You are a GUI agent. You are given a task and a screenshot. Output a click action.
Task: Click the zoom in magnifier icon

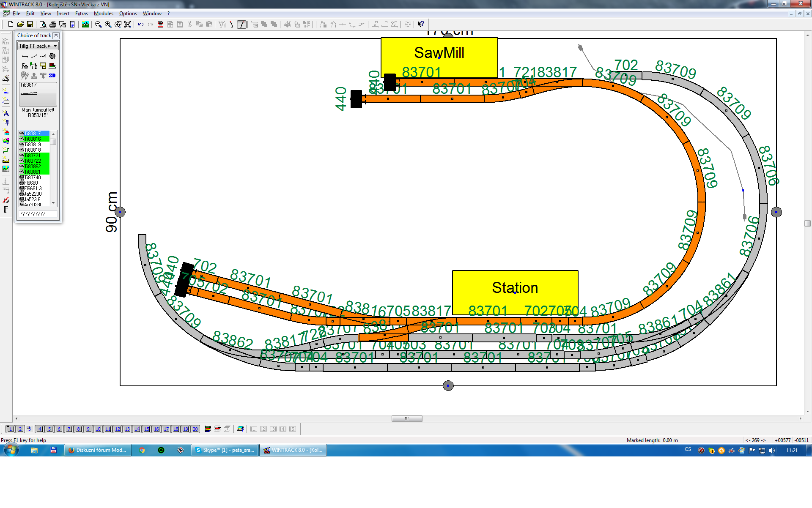coord(108,25)
